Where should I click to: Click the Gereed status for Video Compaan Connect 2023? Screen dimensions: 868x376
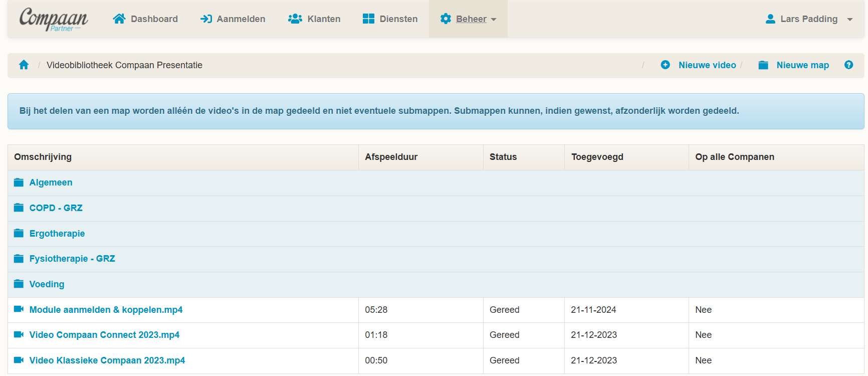click(505, 335)
